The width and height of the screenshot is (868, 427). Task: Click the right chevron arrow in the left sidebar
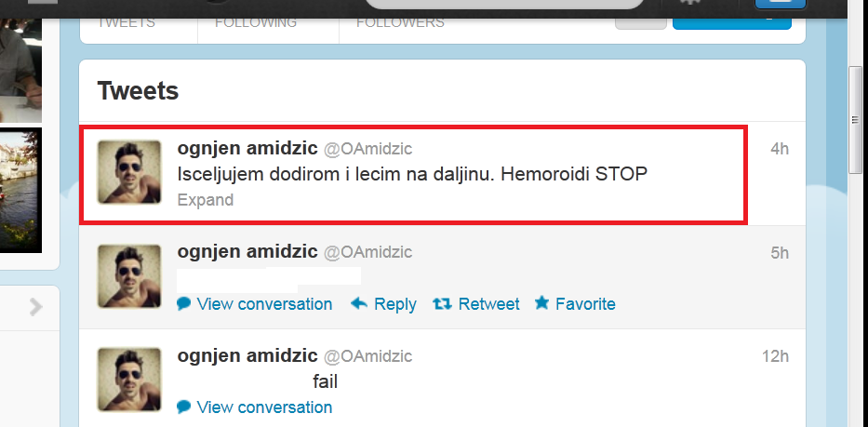pos(36,306)
